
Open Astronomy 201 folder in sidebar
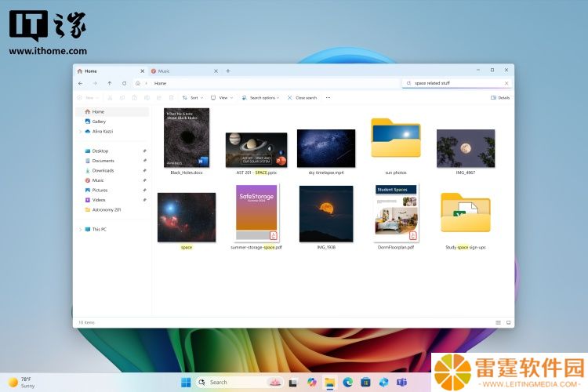[112, 209]
